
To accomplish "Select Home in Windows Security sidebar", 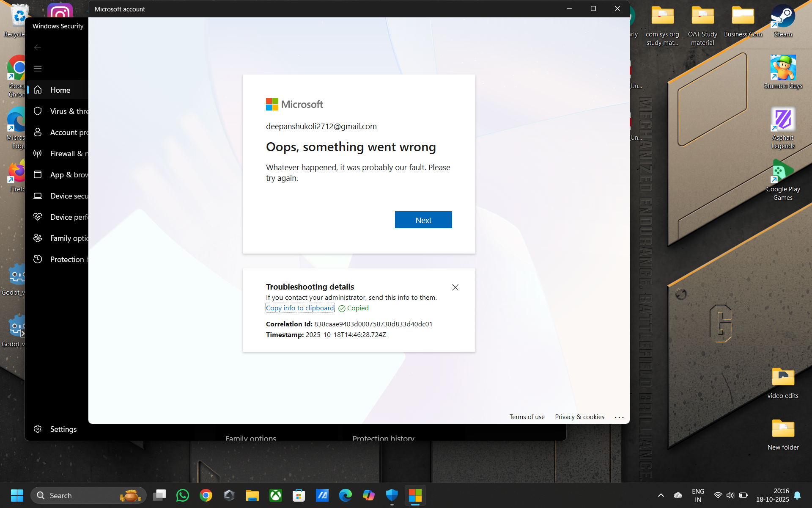I will pyautogui.click(x=60, y=90).
